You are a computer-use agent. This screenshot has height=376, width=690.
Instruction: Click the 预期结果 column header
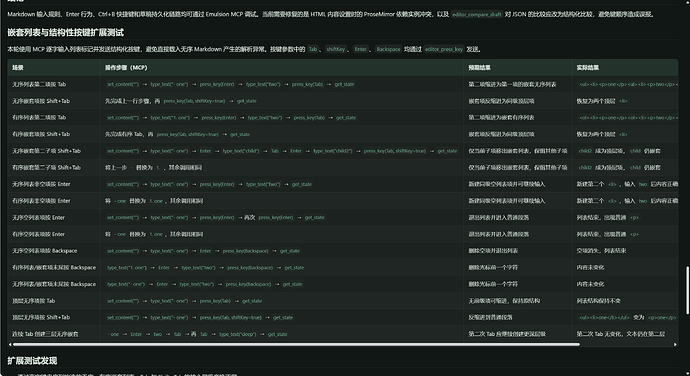pos(479,68)
